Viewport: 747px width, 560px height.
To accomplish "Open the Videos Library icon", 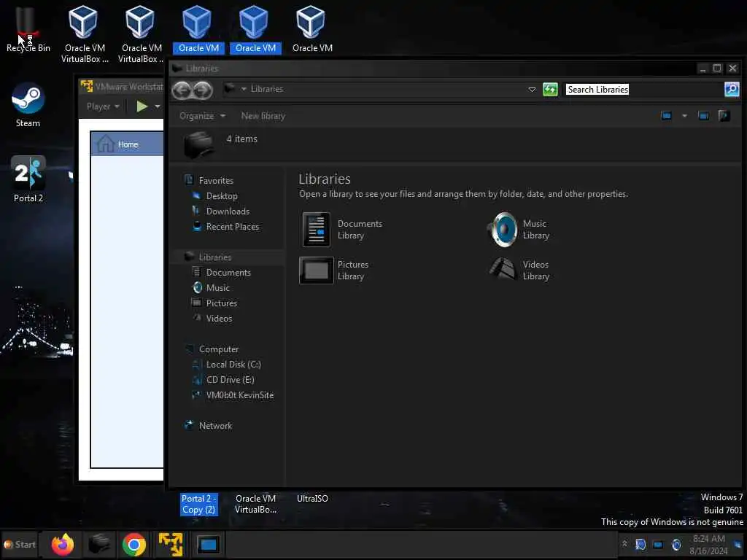I will [x=519, y=270].
